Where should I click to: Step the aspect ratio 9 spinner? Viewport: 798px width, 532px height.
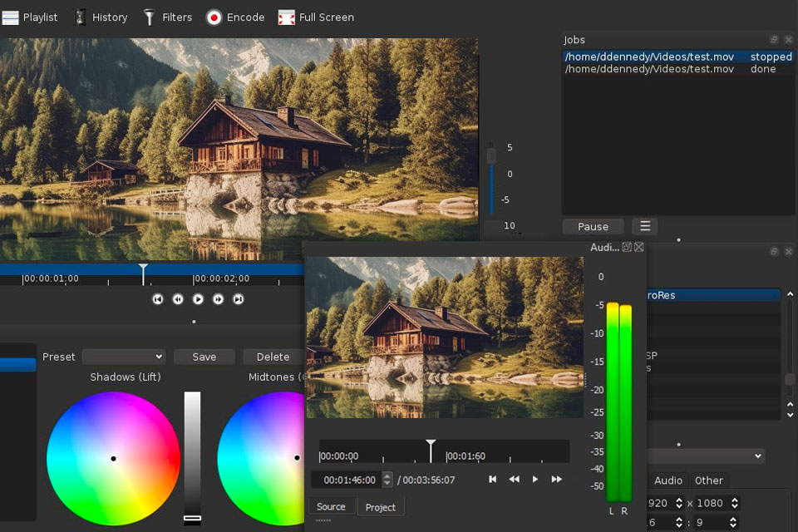(x=732, y=522)
